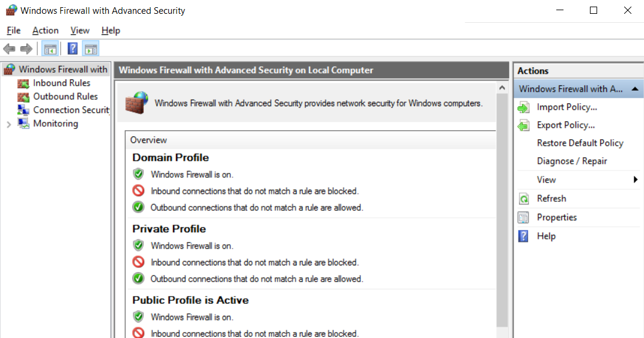Image resolution: width=644 pixels, height=338 pixels.
Task: Select Monitoring in the tree
Action: 55,124
